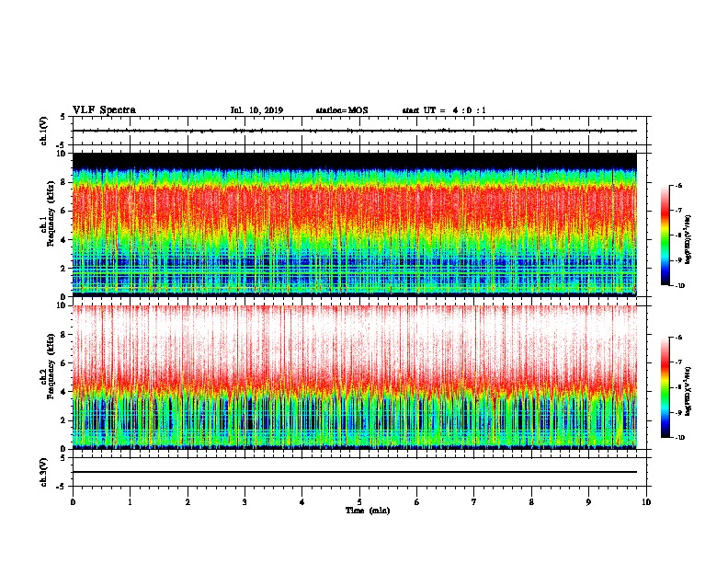Image resolution: width=728 pixels, height=563 pixels.
Task: Select the ch.2 "Frequency (kHz)" axis label
Action: pyautogui.click(x=51, y=366)
